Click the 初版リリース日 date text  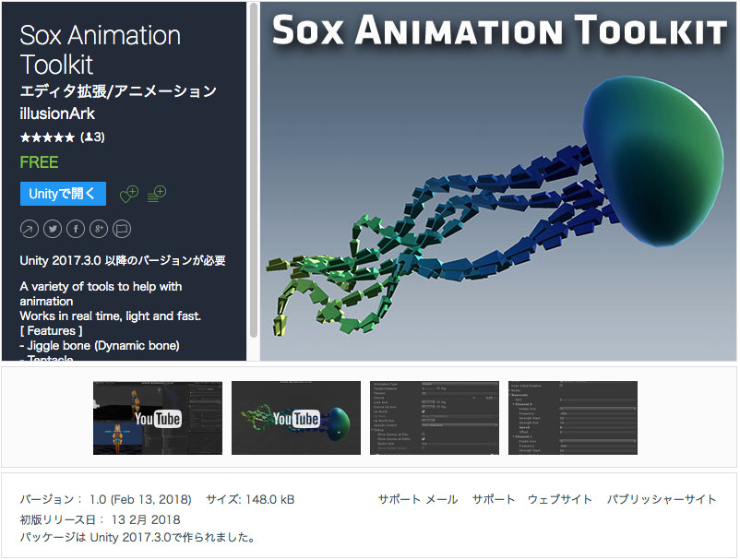tap(100, 520)
